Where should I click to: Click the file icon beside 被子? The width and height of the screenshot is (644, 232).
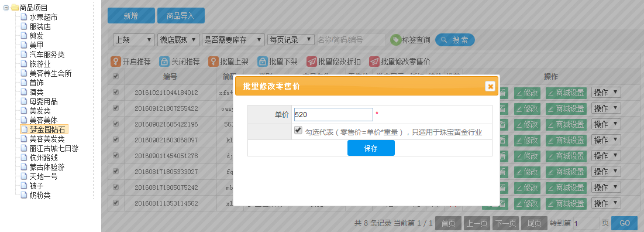[x=24, y=186]
